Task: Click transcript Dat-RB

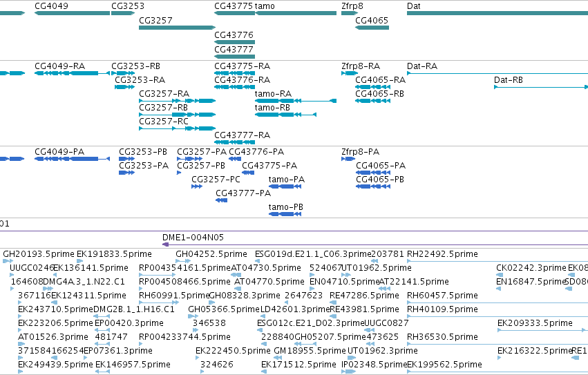Action: pos(541,87)
